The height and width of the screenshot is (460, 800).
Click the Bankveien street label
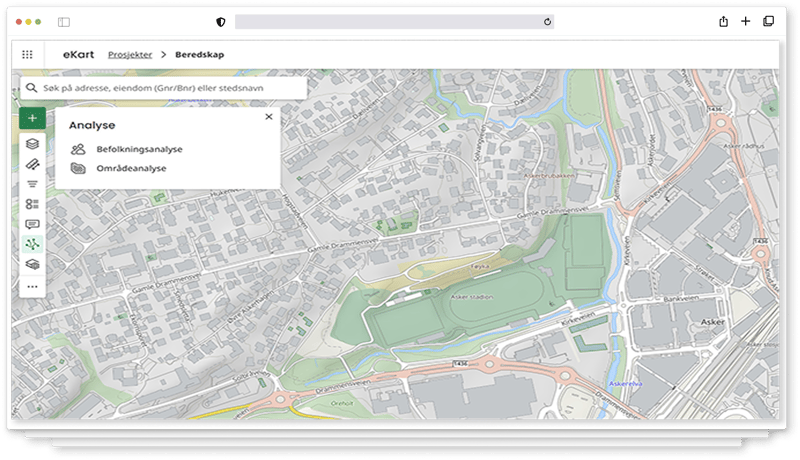(681, 298)
